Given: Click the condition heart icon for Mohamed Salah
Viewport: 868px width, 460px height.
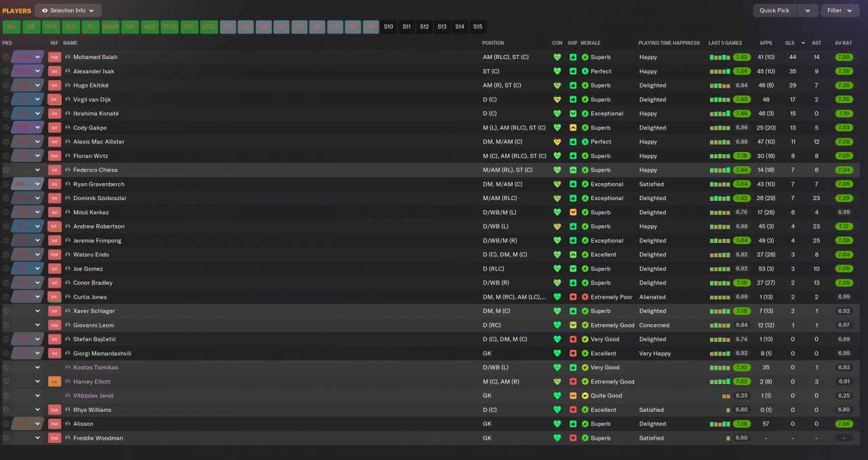Looking at the screenshot, I should click(x=557, y=57).
